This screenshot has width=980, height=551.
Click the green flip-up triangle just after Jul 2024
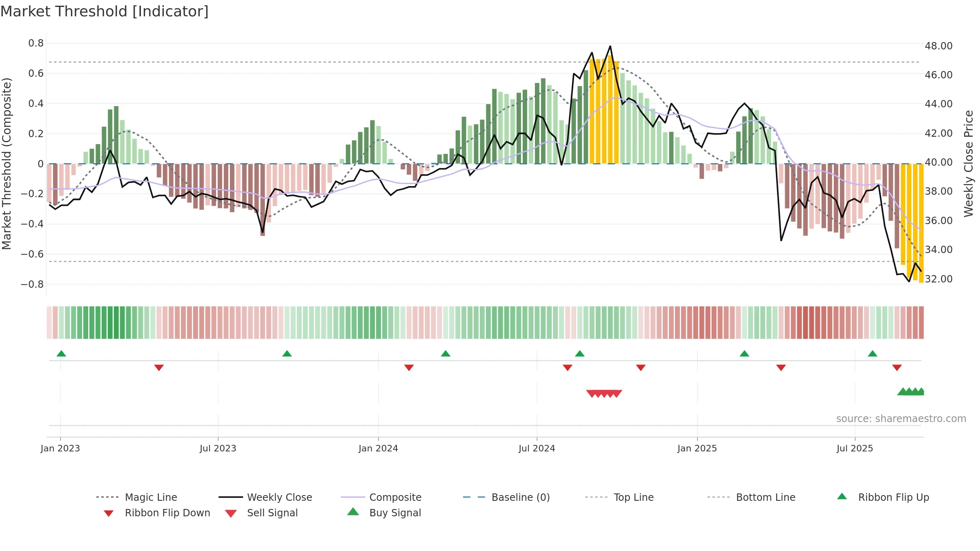pos(580,353)
